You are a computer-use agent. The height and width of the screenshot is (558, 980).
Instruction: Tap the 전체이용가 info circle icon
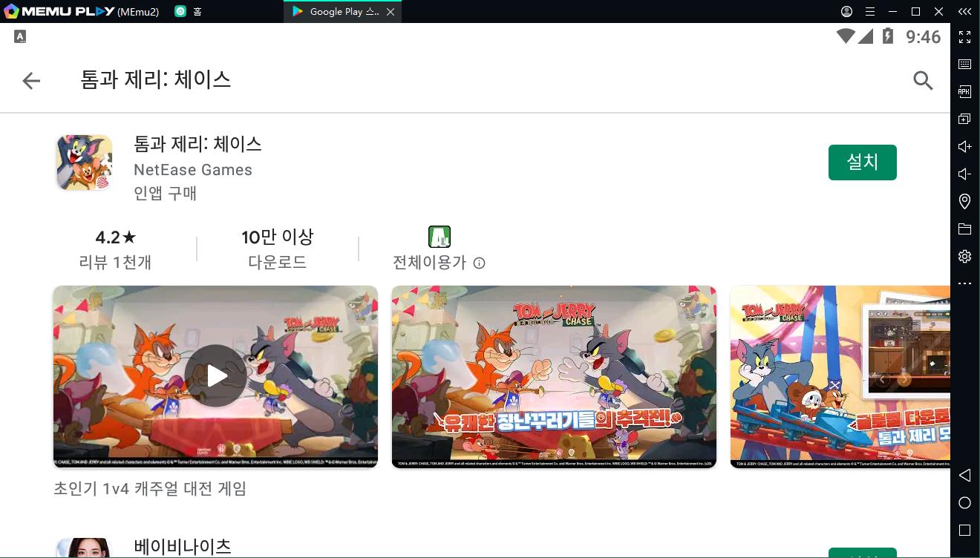point(480,263)
